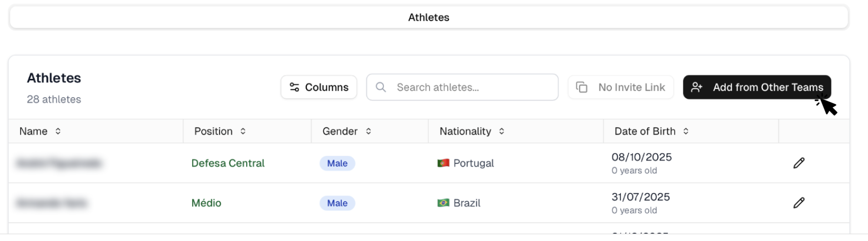Screen dimensions: 868x241
Task: Click the magnifier icon in search box
Action: tap(381, 87)
